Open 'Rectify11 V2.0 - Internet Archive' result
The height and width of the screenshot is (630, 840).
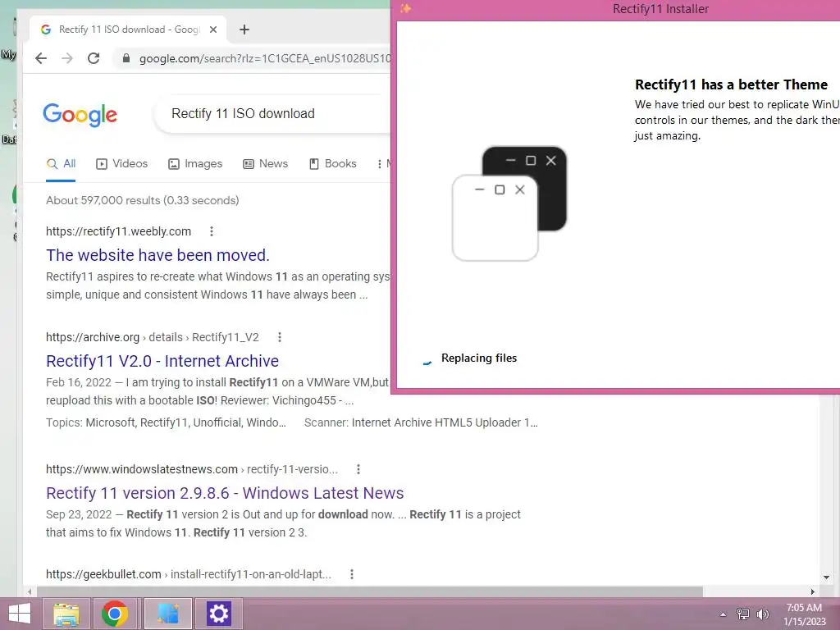click(162, 361)
